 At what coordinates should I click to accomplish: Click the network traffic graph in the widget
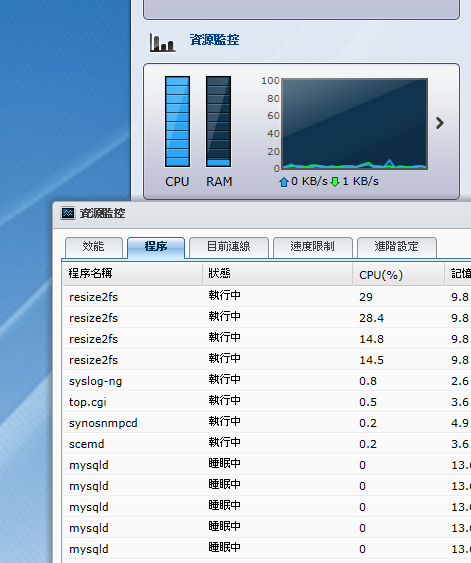(355, 124)
